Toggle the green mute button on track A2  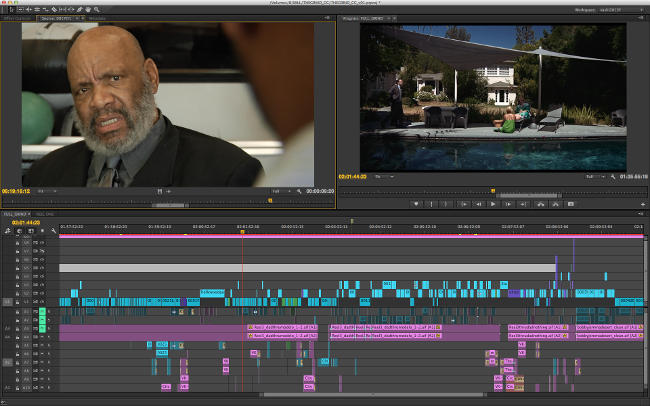tap(42, 320)
